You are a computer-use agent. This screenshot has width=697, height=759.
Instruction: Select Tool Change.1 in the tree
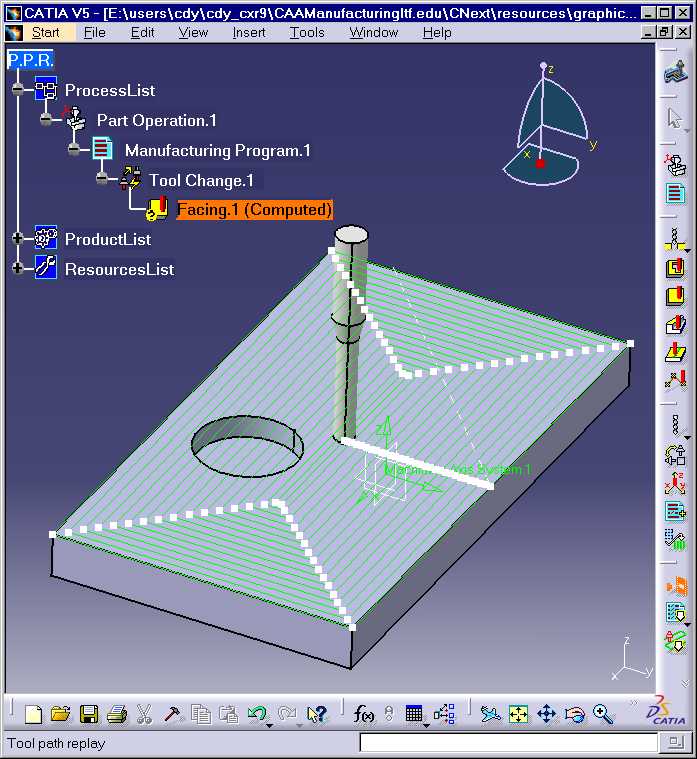coord(201,181)
